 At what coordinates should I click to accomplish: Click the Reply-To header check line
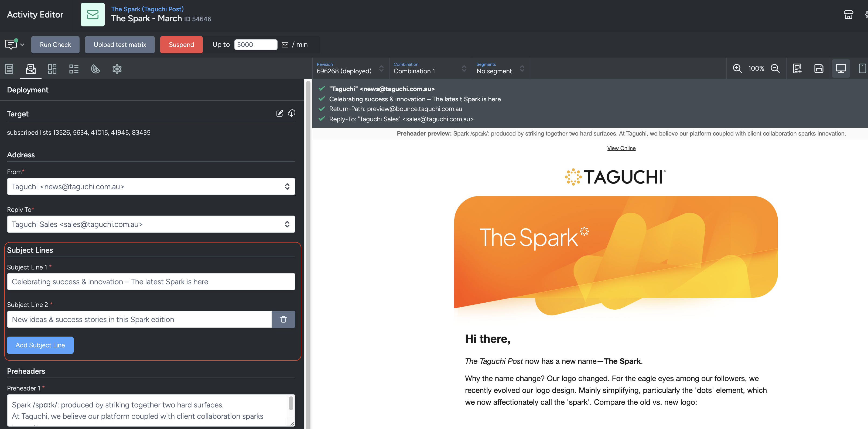click(401, 119)
